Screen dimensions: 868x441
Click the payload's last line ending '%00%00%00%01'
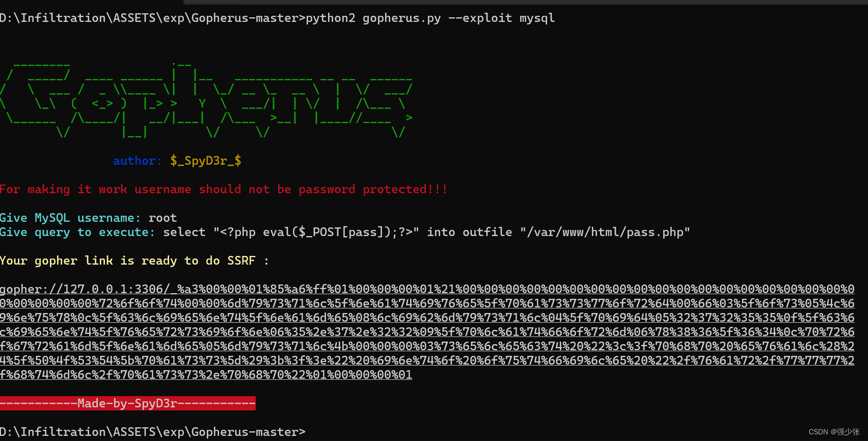tap(206, 375)
